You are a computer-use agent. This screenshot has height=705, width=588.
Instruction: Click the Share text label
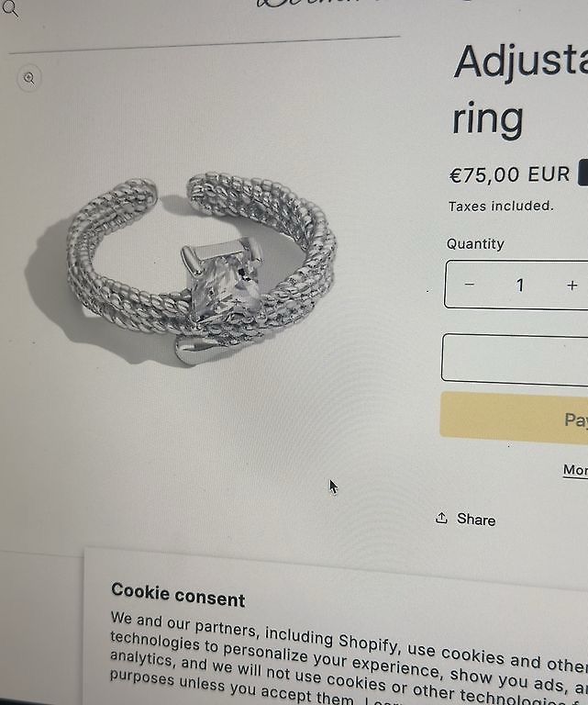pos(476,520)
